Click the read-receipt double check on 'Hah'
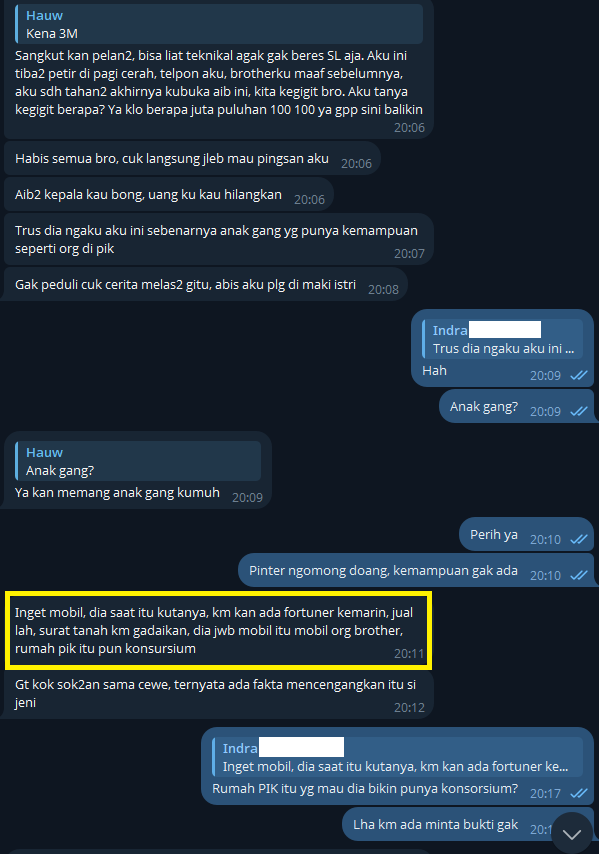Screen dimensions: 599x854 578,376
